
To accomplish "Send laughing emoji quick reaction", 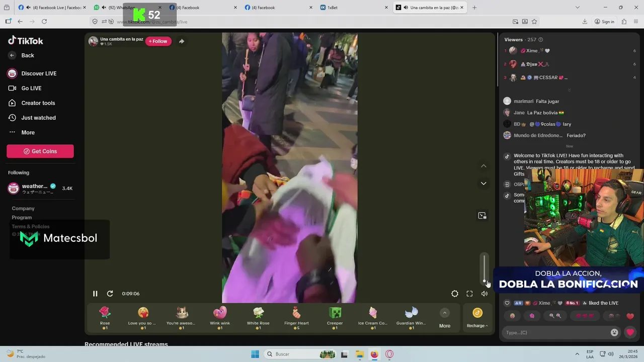I will point(512,316).
